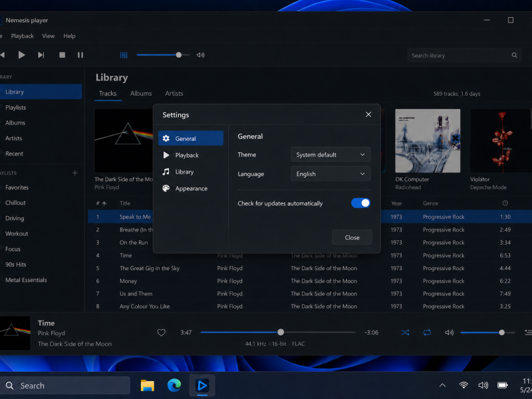Mute via bottom bar speaker icon
Screen dimensions: 532x399
[x=450, y=332]
